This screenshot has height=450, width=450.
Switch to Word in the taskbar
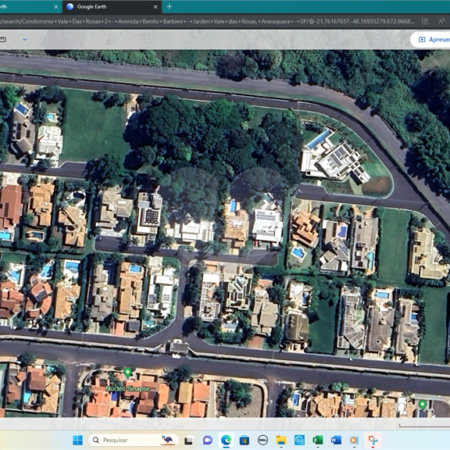[336, 440]
